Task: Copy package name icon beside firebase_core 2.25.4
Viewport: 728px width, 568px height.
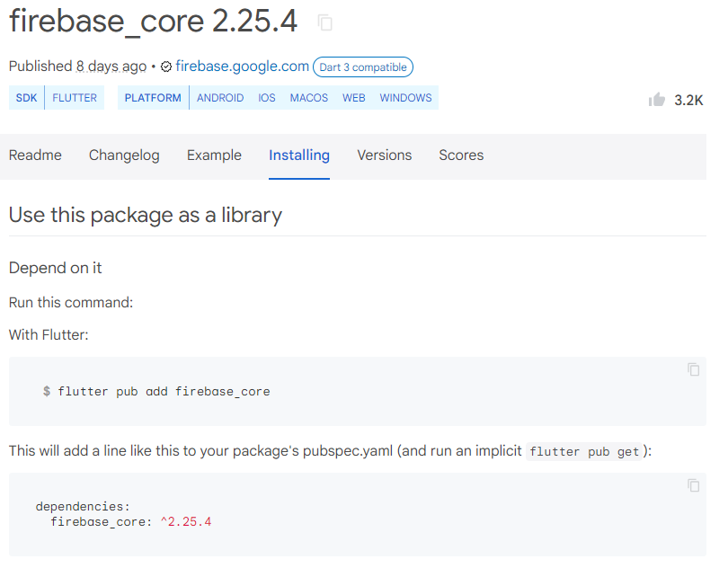Action: coord(325,22)
